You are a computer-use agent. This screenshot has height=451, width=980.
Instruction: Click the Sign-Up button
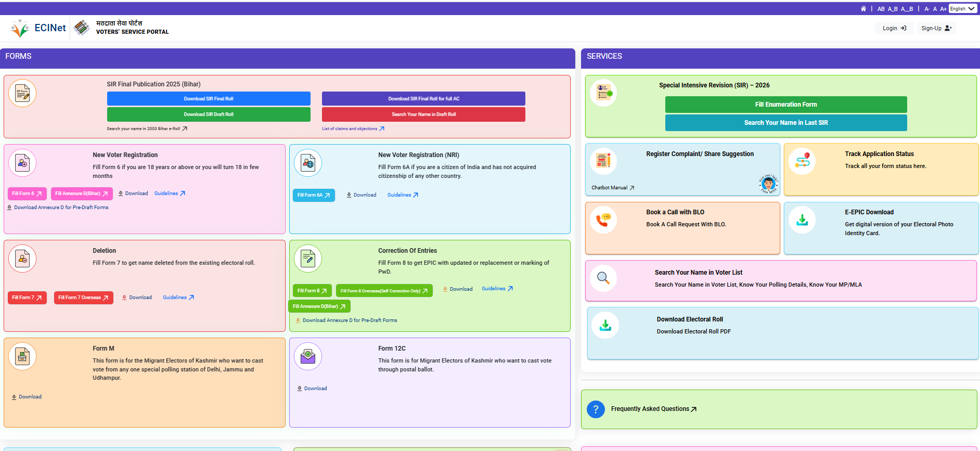936,28
